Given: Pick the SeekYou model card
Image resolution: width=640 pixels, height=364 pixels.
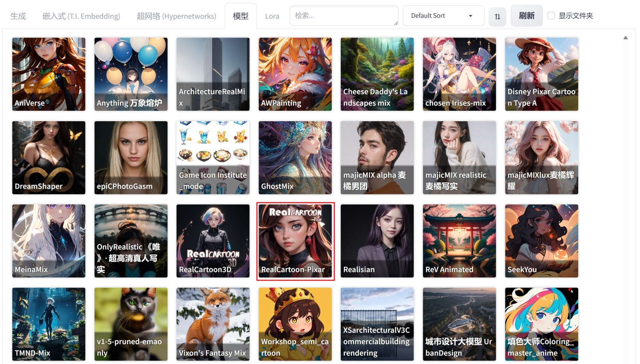Looking at the screenshot, I should tap(541, 241).
